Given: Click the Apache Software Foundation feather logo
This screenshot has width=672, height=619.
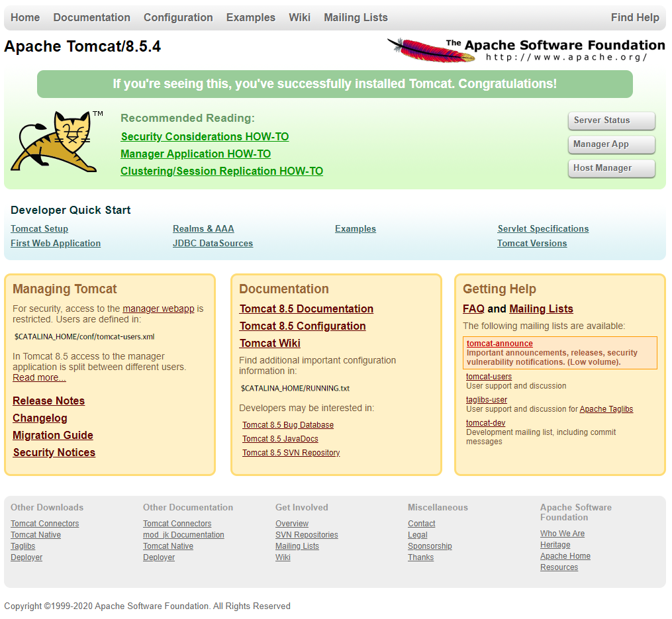Looking at the screenshot, I should click(526, 50).
